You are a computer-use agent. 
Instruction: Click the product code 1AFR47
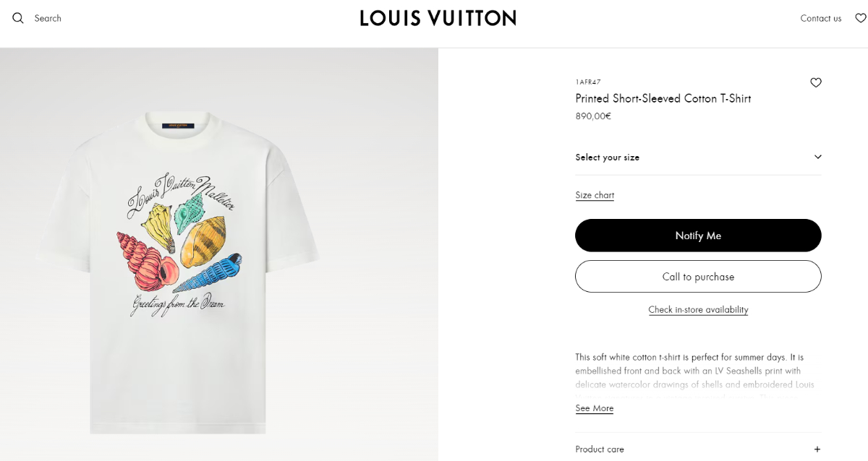pyautogui.click(x=588, y=82)
